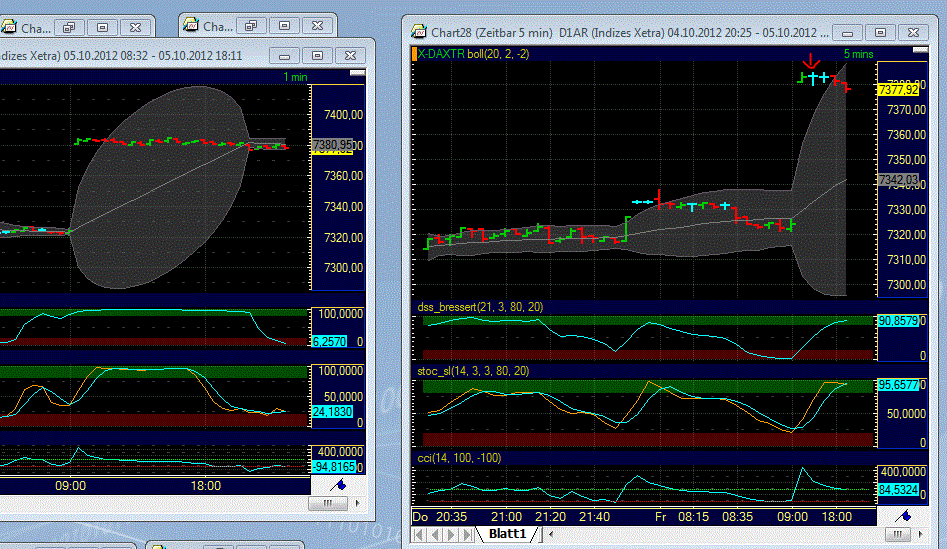Click the X-DAXTR symbol label
This screenshot has height=549, width=947.
coord(441,54)
